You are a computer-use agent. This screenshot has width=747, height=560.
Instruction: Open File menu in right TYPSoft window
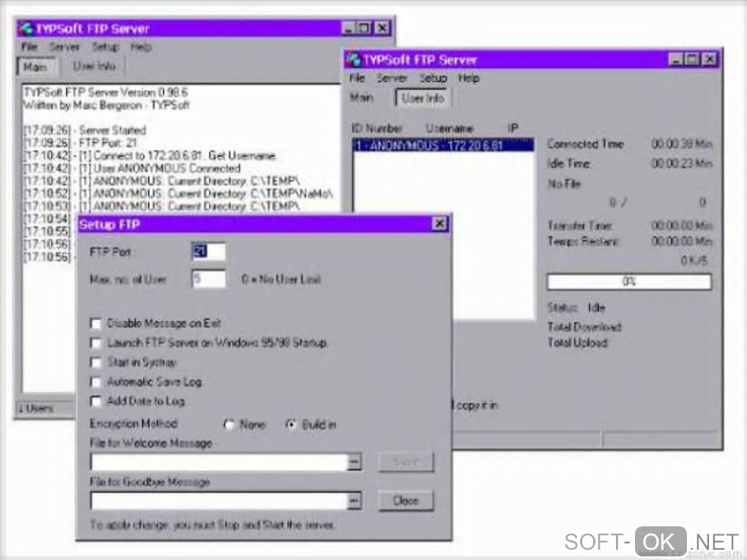[x=357, y=78]
